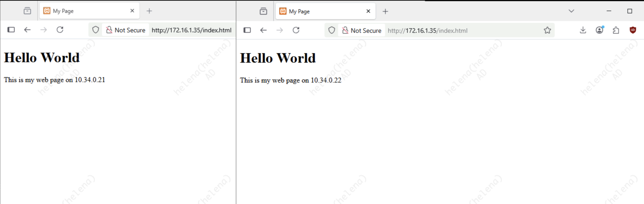The image size is (644, 204).
Task: Reload page in right browser window
Action: click(296, 30)
